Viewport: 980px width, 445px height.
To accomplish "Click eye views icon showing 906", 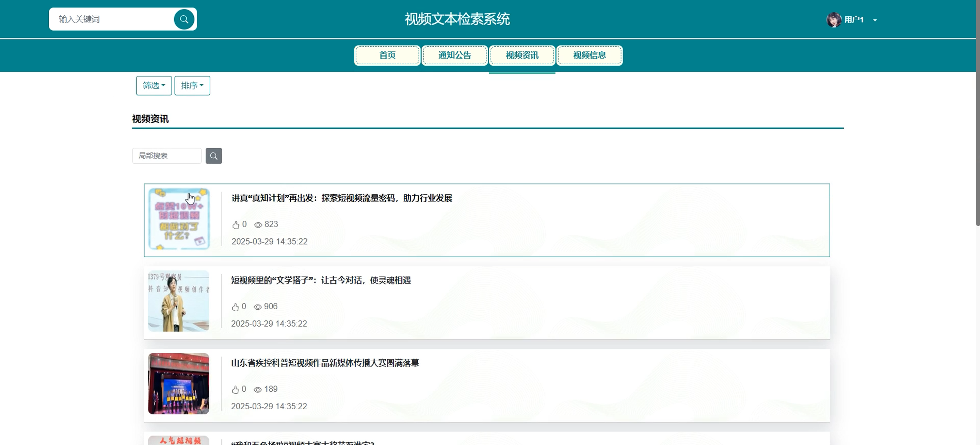I will 258,307.
